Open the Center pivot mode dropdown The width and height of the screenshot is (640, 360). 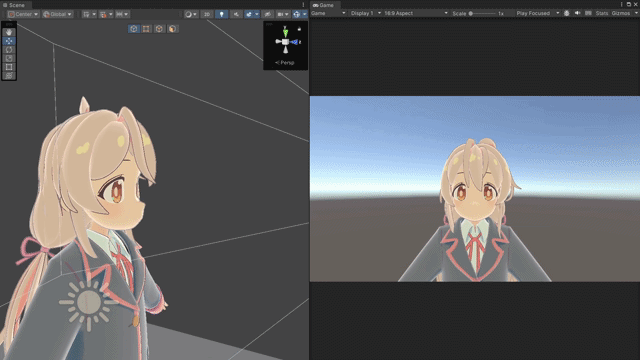tap(23, 14)
